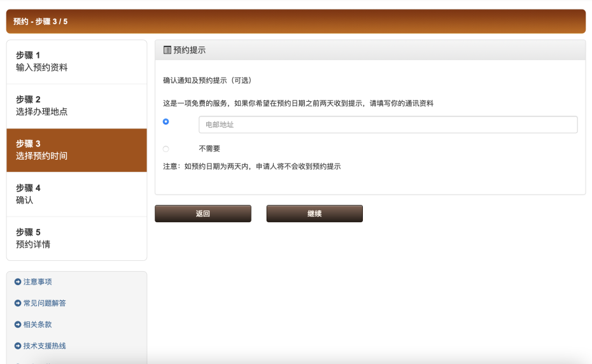Click the arrow icon beside 常见问题解答

(x=18, y=303)
